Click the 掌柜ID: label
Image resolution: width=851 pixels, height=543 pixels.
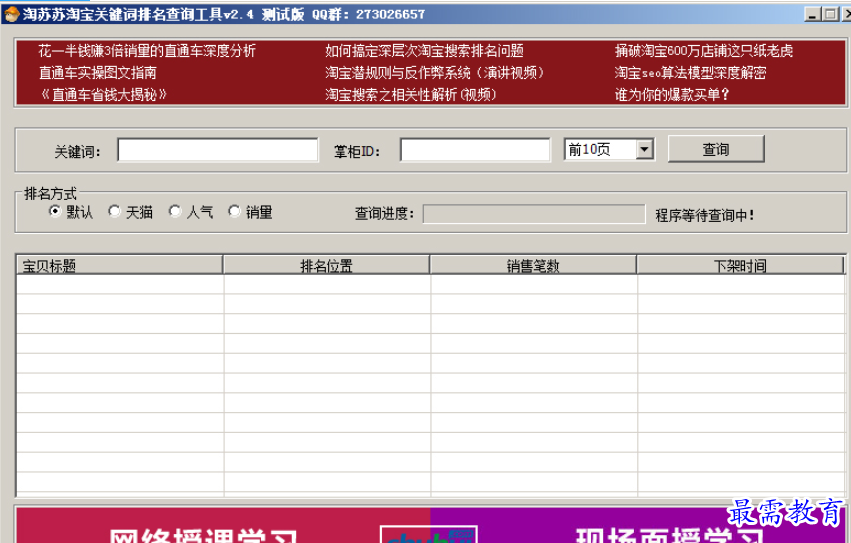(357, 151)
